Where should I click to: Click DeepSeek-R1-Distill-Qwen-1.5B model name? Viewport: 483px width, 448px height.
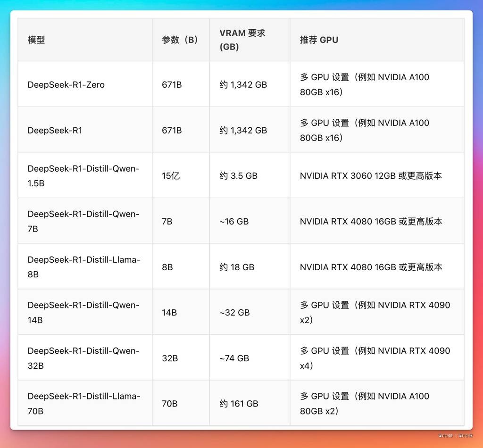tap(83, 176)
